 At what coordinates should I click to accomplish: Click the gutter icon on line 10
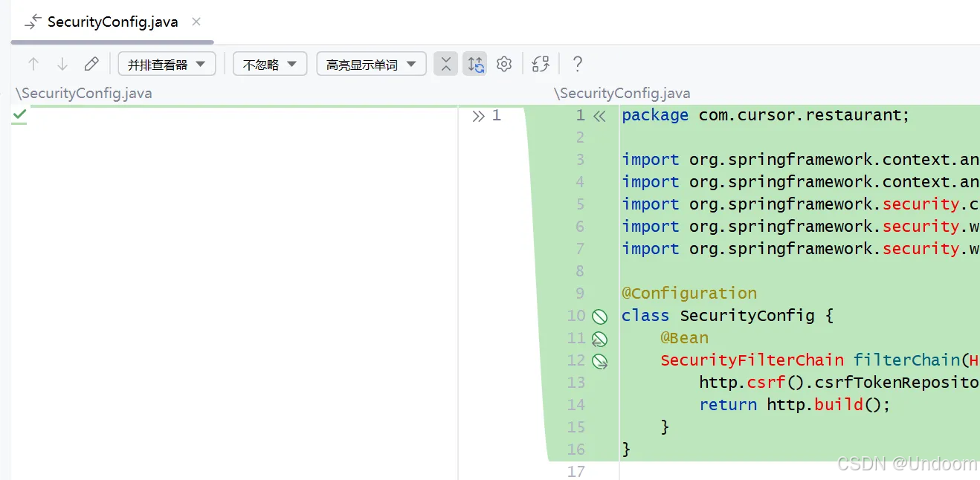click(x=600, y=317)
